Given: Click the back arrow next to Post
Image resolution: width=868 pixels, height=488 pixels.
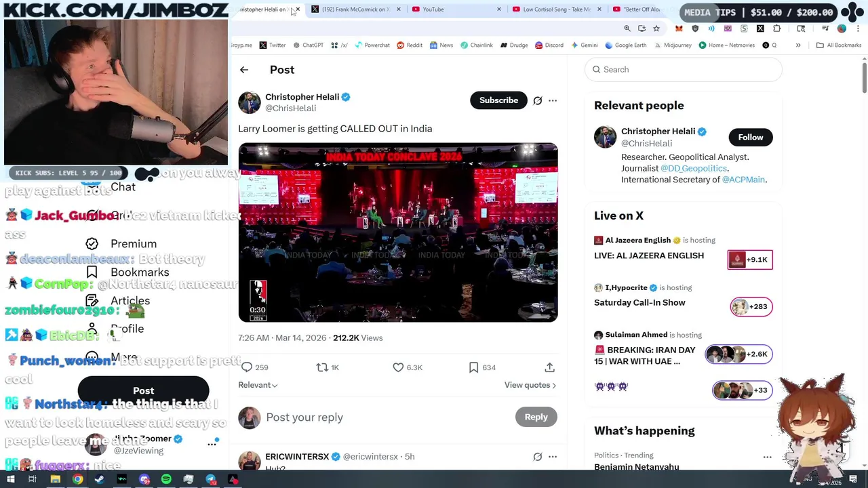Looking at the screenshot, I should click(244, 70).
